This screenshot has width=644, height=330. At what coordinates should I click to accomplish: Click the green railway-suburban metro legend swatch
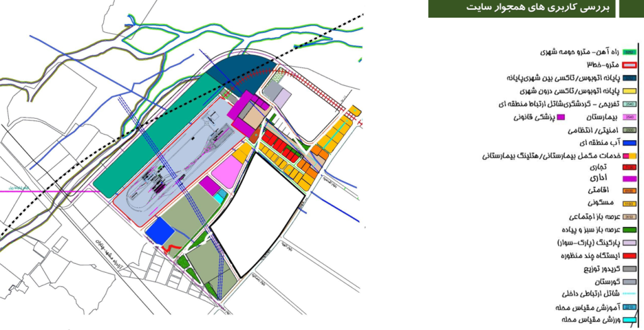(630, 52)
